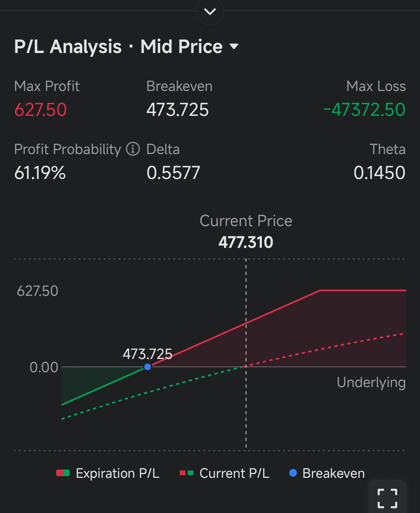Click the Max Profit value 627.50
420x513 pixels.
tap(41, 110)
